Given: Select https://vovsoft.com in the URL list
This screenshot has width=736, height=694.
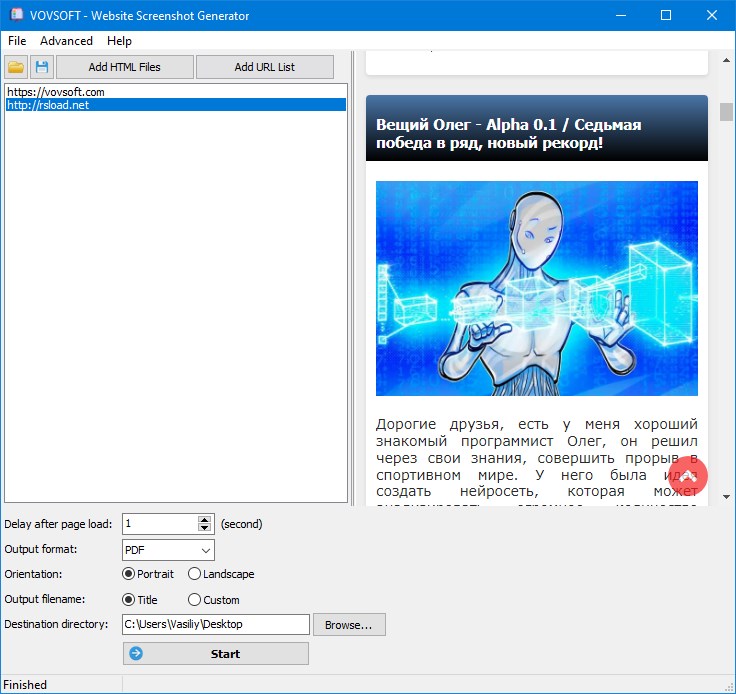Looking at the screenshot, I should tap(176, 92).
